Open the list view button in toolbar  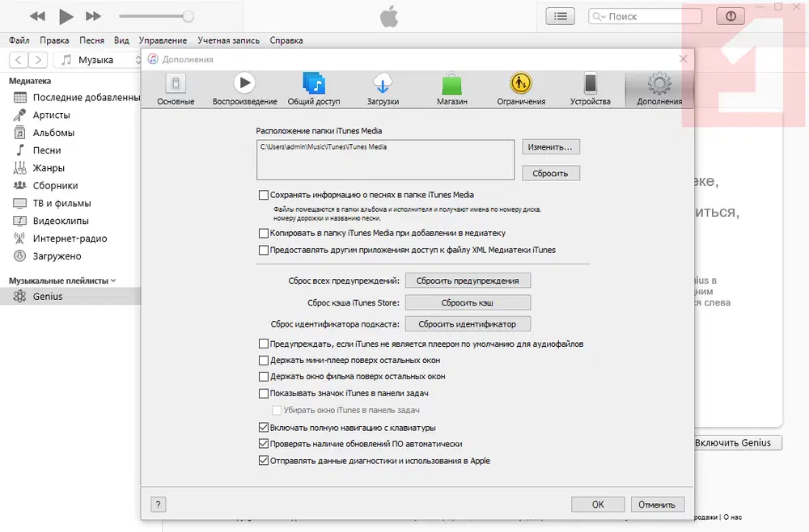(561, 16)
